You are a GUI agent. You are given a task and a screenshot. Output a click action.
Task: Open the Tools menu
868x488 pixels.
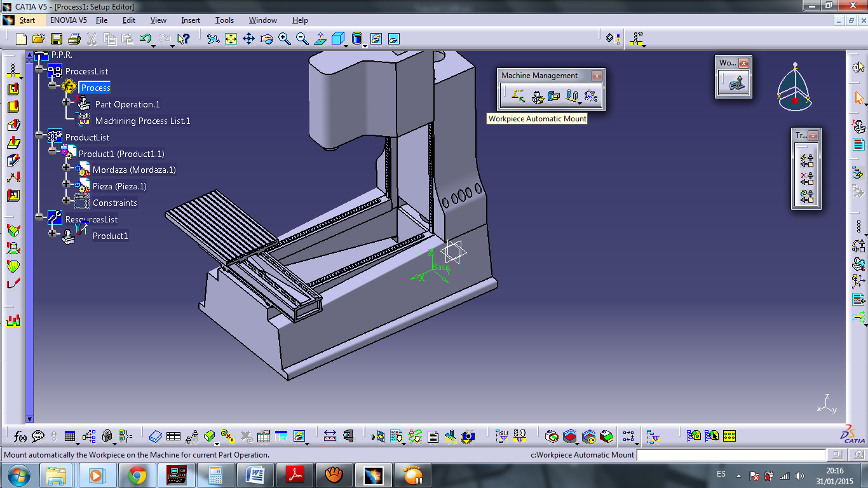pos(225,20)
